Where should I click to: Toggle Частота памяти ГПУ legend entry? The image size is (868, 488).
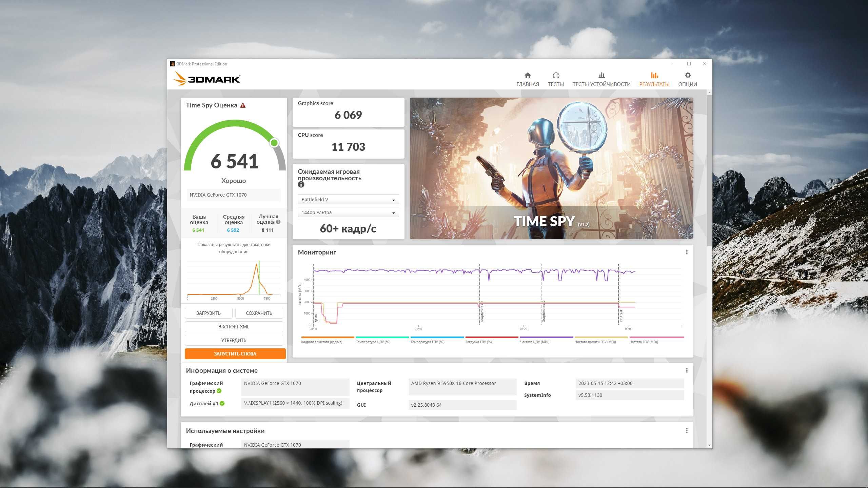pyautogui.click(x=601, y=340)
